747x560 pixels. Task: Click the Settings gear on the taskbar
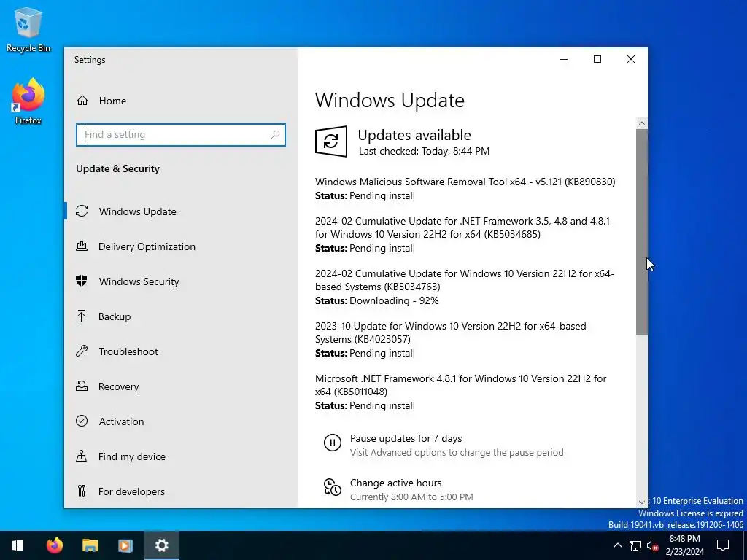(x=161, y=545)
